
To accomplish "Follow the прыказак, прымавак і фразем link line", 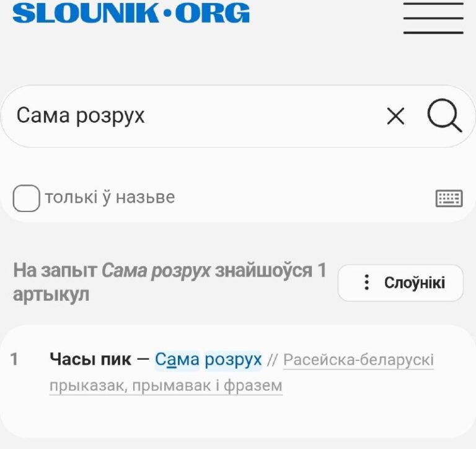I will [x=166, y=386].
